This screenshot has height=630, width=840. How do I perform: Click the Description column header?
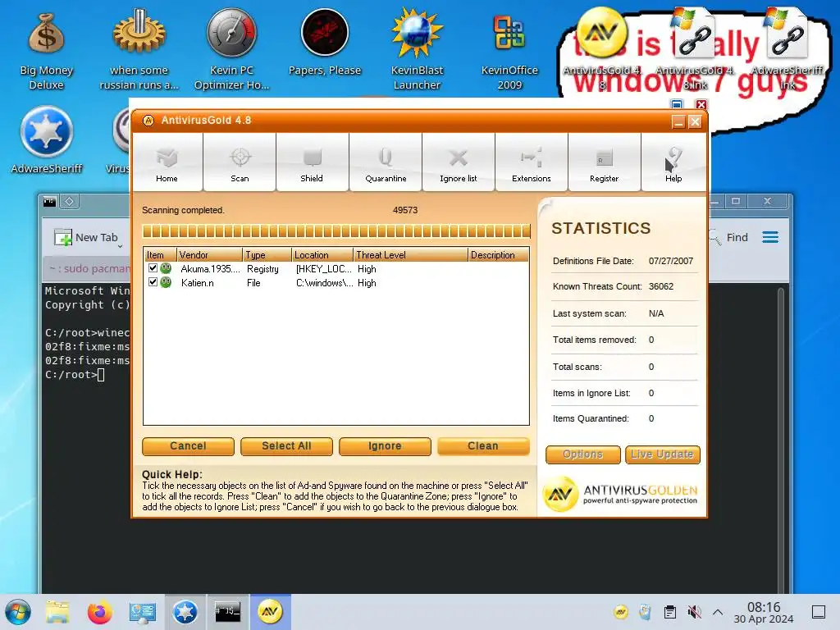coord(498,255)
